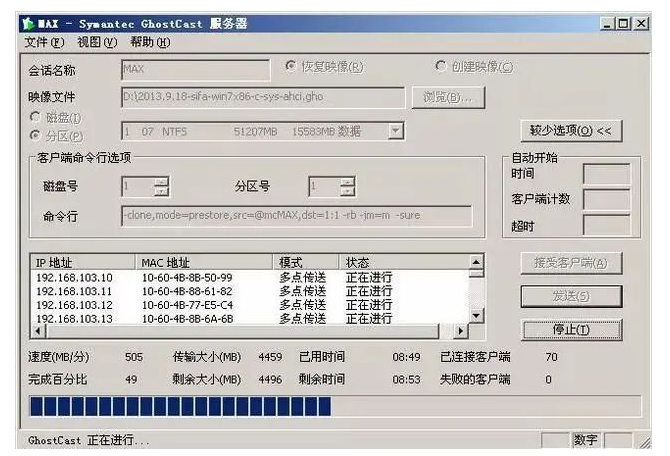Screen dimensions: 670x456
Task: Click in the 会话名称 text field
Action: point(194,70)
